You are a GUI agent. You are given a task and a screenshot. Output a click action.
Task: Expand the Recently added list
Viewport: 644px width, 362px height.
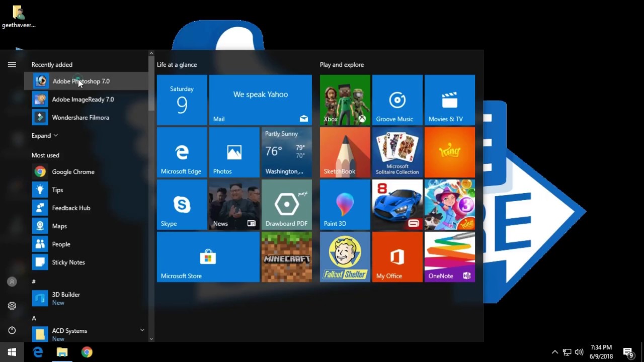pos(45,136)
